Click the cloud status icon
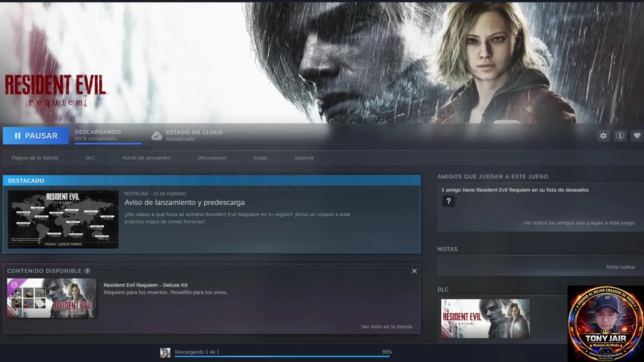The image size is (644, 362). tap(157, 136)
